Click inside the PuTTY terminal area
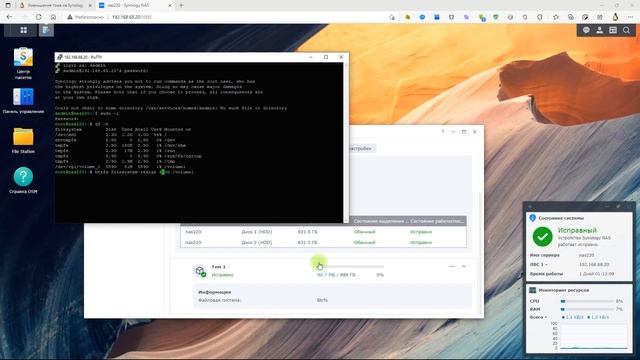Viewport: 640px width, 360px height. click(199, 142)
